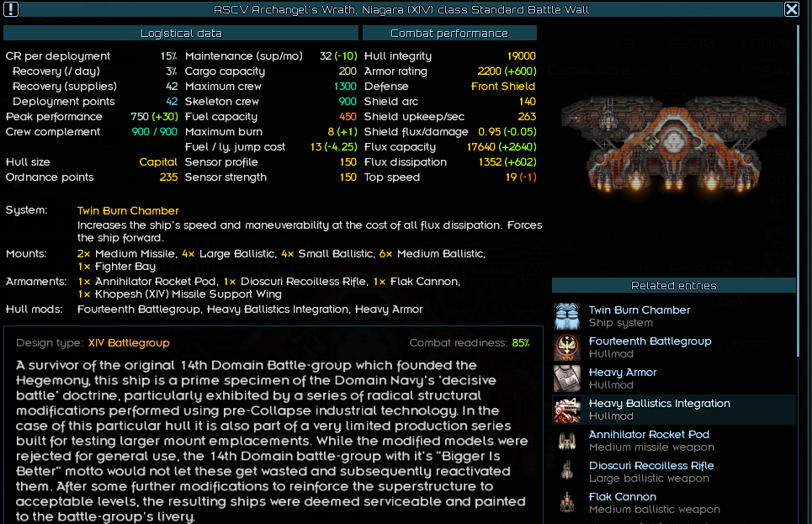Screen dimensions: 812x524
Task: Click Heavy Ballistics Integration in Hull mods line
Action: point(278,310)
